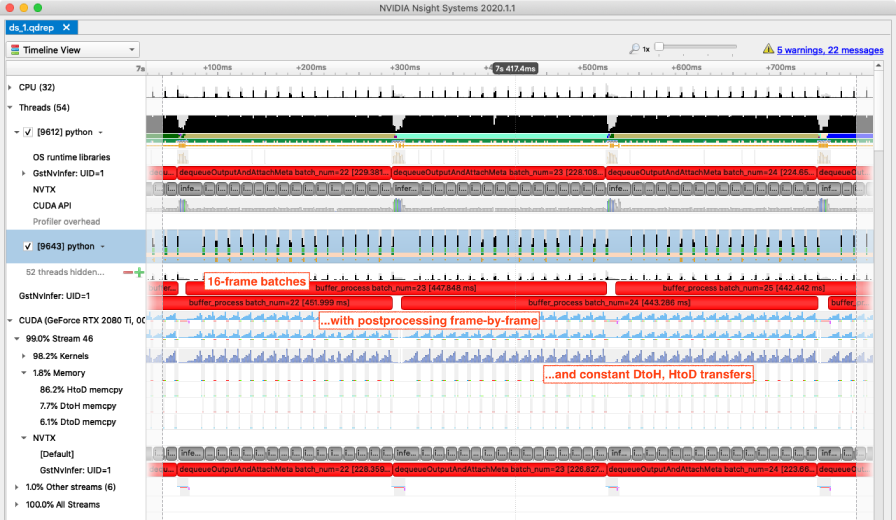Select the CUDA API row
Screen dimensions: 896x520
pyautogui.click(x=52, y=206)
